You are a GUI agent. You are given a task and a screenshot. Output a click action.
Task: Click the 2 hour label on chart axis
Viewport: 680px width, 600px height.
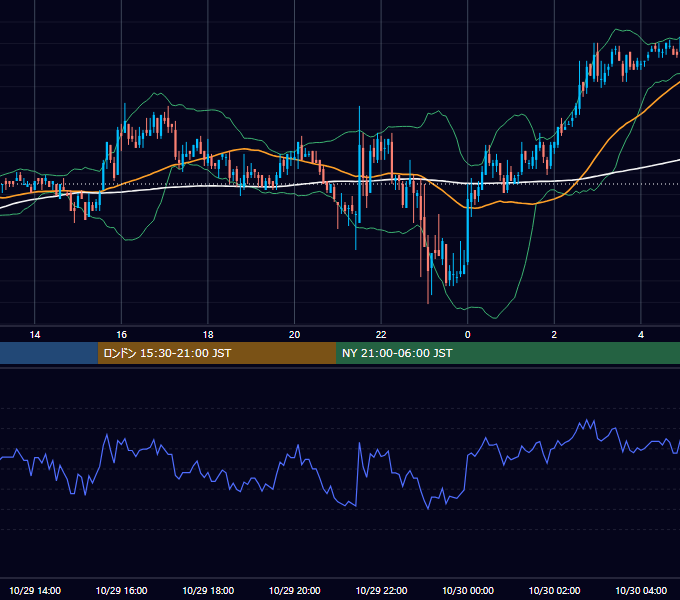(554, 335)
